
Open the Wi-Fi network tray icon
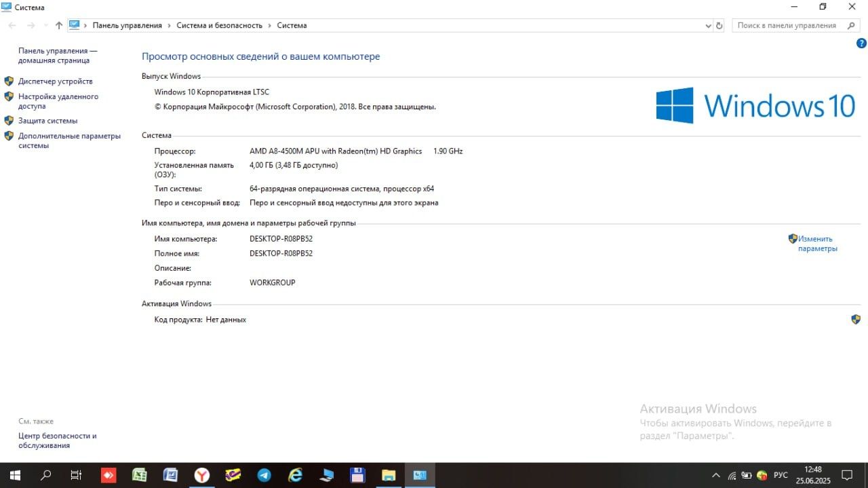[x=732, y=475]
